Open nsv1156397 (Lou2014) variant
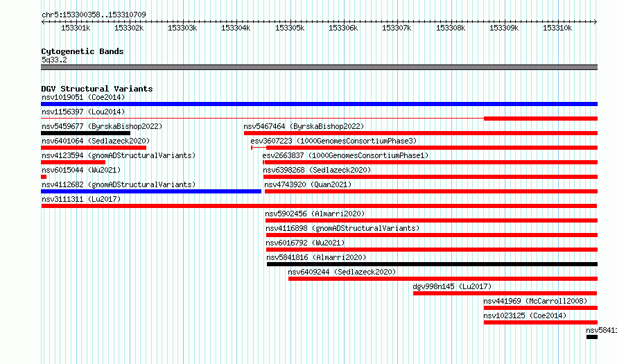 coord(83,112)
